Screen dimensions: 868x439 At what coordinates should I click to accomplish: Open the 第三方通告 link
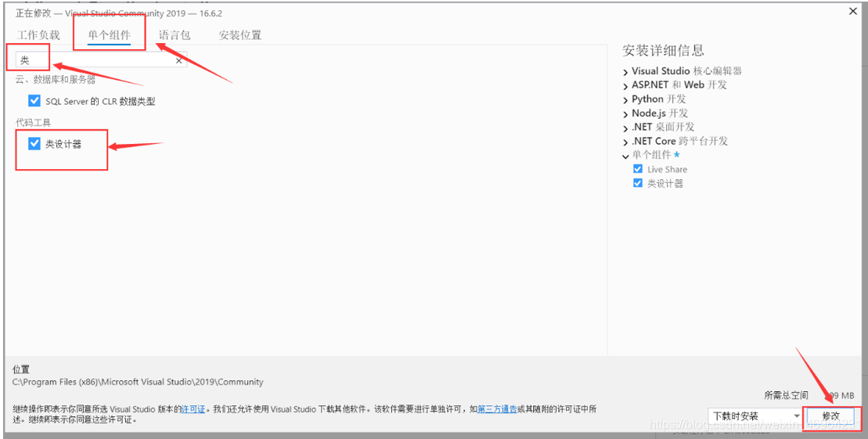pos(497,409)
